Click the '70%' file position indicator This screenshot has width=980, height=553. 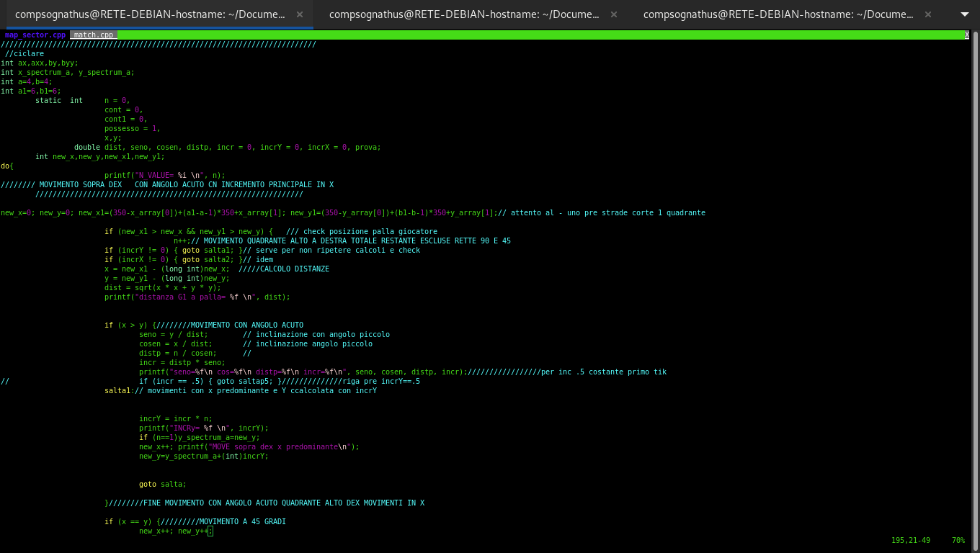(958, 540)
